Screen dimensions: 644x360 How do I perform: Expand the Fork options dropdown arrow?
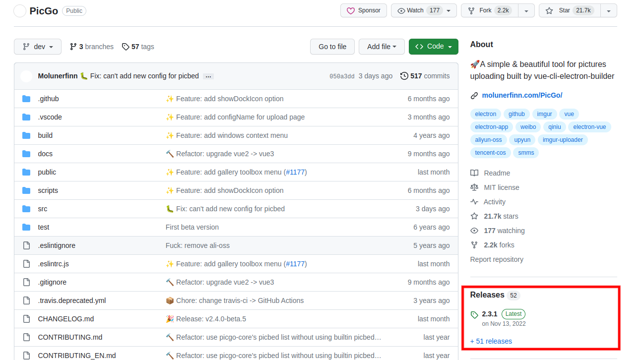526,10
